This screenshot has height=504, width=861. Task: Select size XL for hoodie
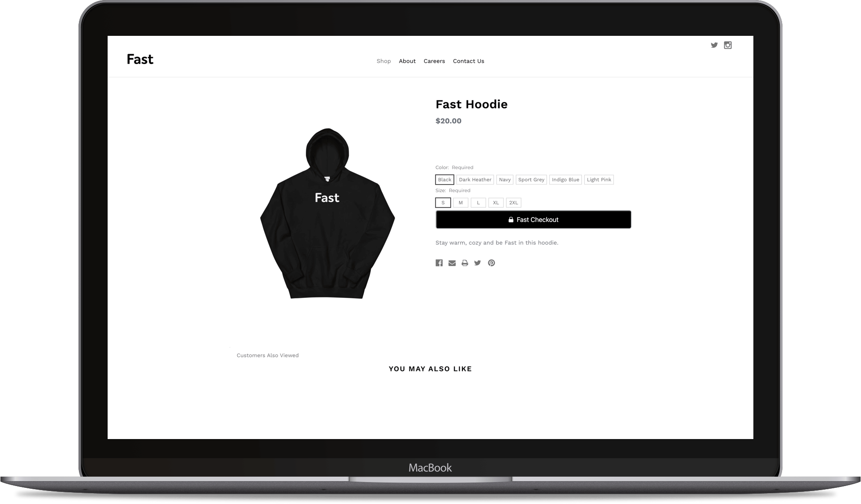click(496, 202)
